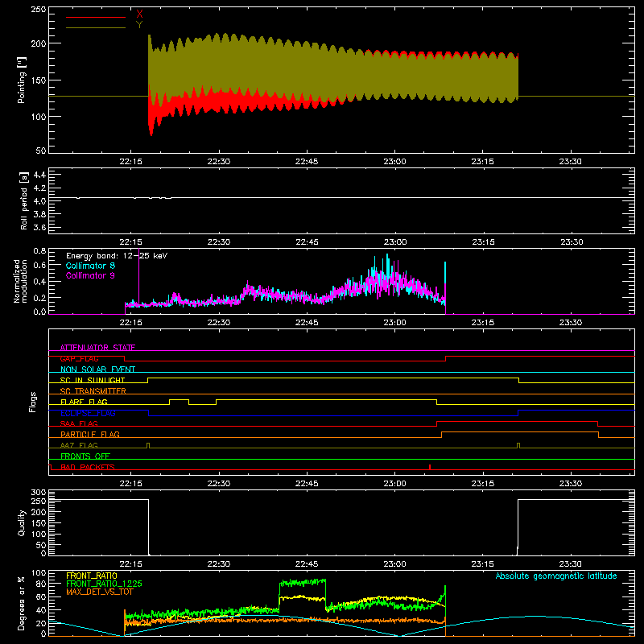Click the ATTENUATOR_STATE flag label

(x=97, y=348)
